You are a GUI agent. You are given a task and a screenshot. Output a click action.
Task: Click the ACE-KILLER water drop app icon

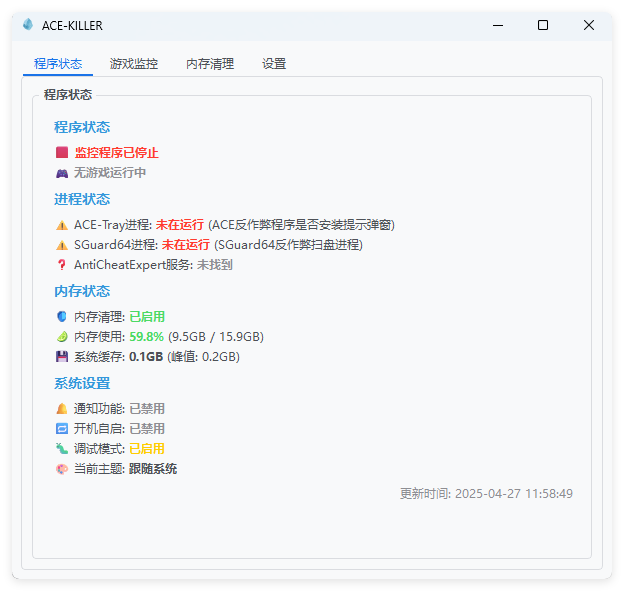click(x=28, y=25)
